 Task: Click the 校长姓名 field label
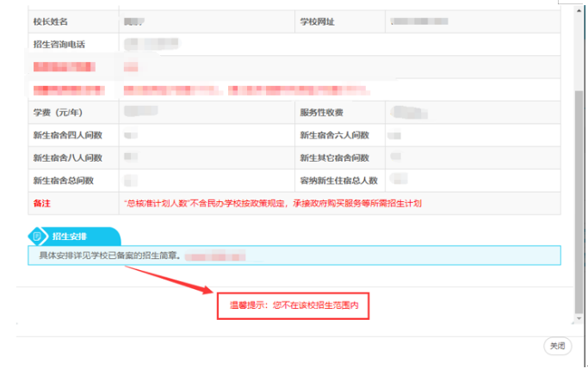tap(51, 22)
